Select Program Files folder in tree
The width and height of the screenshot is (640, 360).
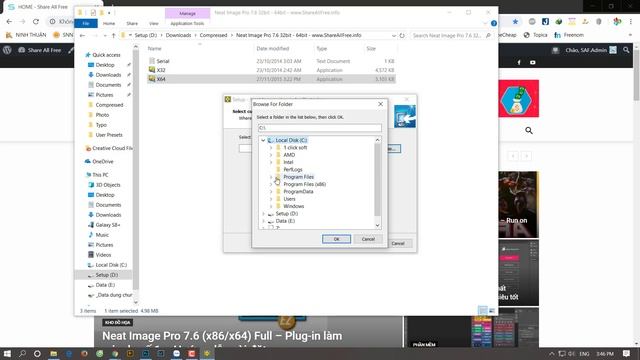[x=298, y=177]
